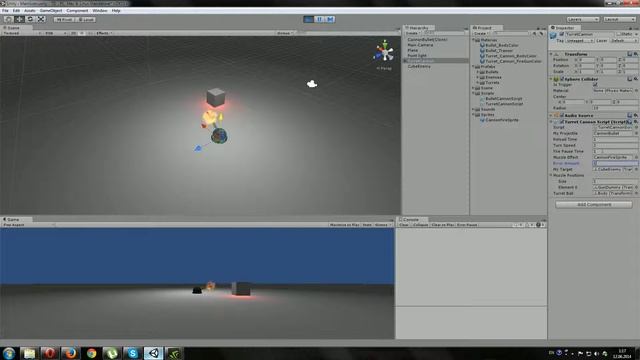The height and width of the screenshot is (360, 640).
Task: Open the scene Effects dropdown
Action: (104, 33)
